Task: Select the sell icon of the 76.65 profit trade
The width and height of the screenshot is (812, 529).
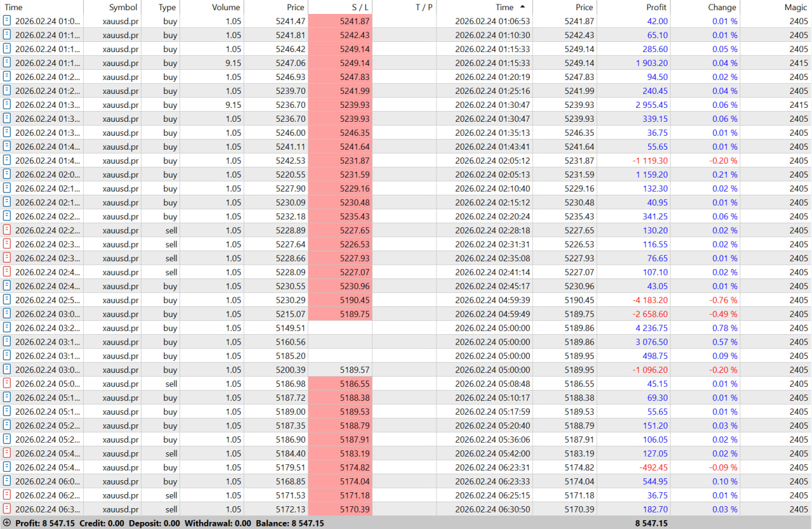Action: pos(7,258)
